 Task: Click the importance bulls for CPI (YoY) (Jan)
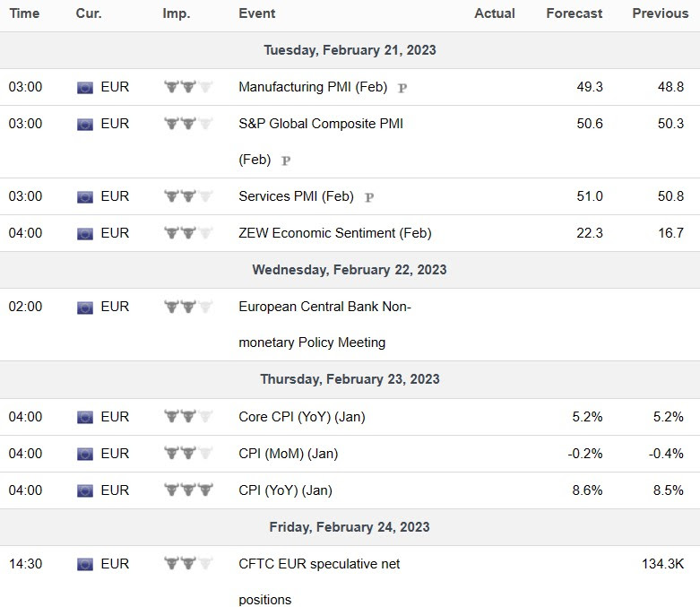click(x=189, y=490)
